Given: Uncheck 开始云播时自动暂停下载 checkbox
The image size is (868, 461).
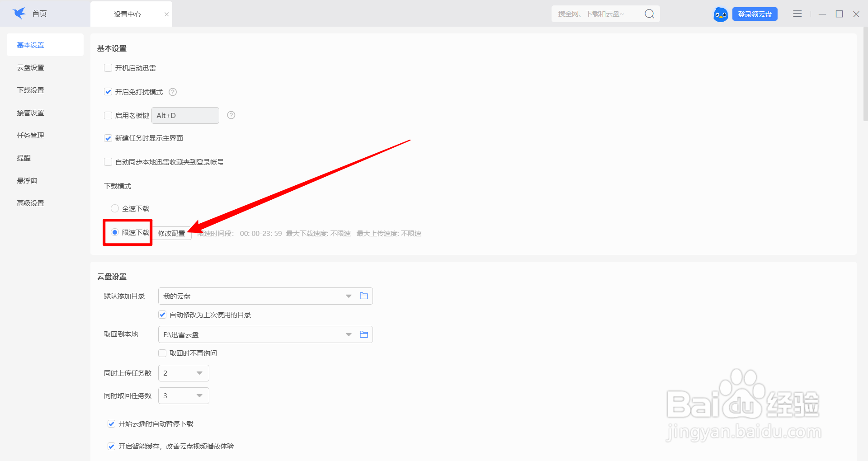Looking at the screenshot, I should 111,423.
